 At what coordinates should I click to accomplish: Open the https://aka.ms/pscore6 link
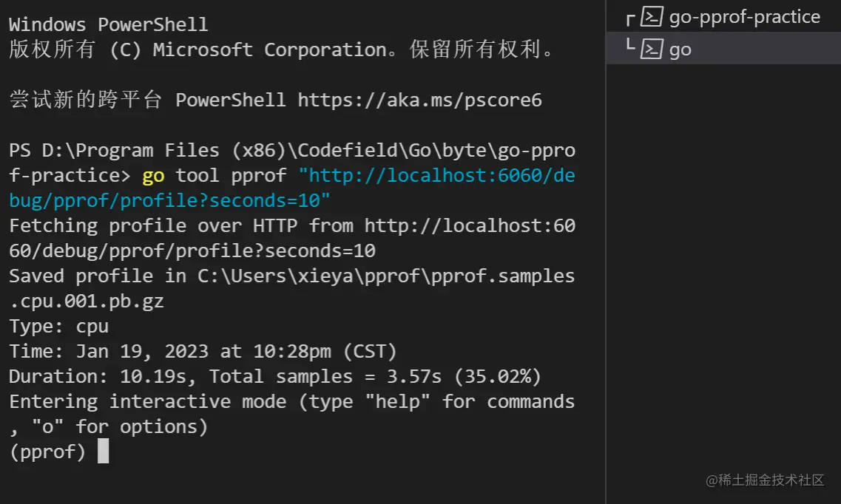coord(419,100)
